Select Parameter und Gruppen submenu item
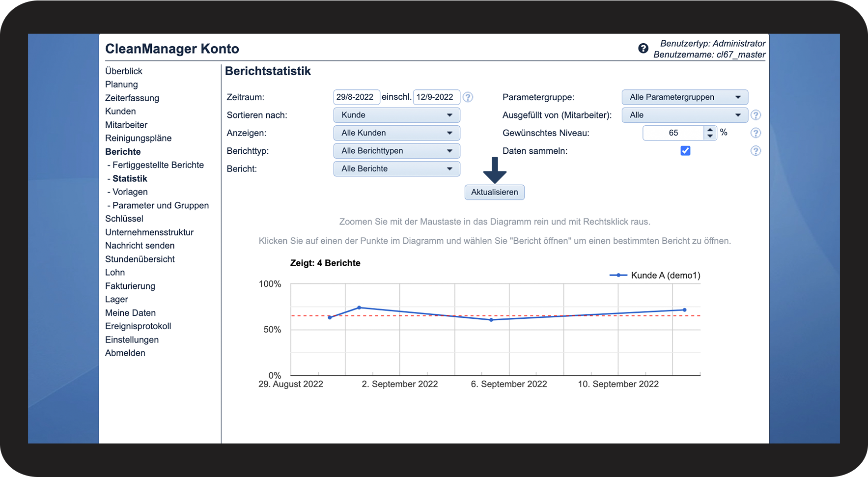 point(160,205)
